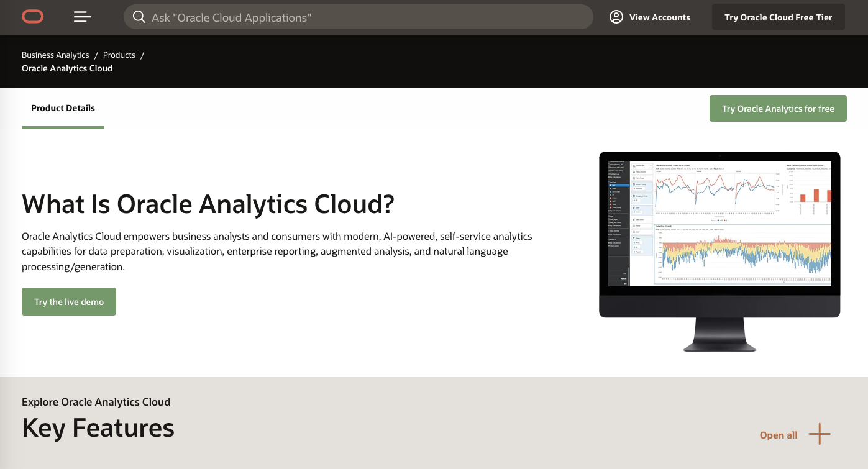Click the monitor dashboard screenshot image
Viewport: 868px width, 469px height.
(x=720, y=252)
